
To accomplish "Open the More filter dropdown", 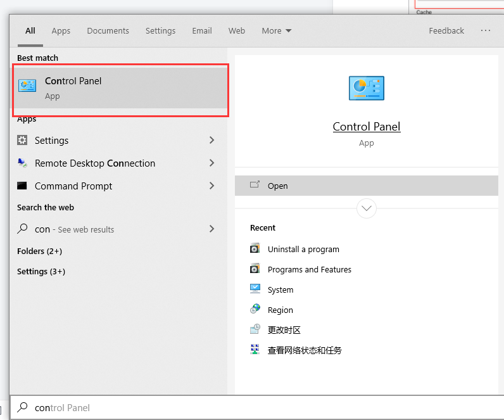I will [x=277, y=31].
